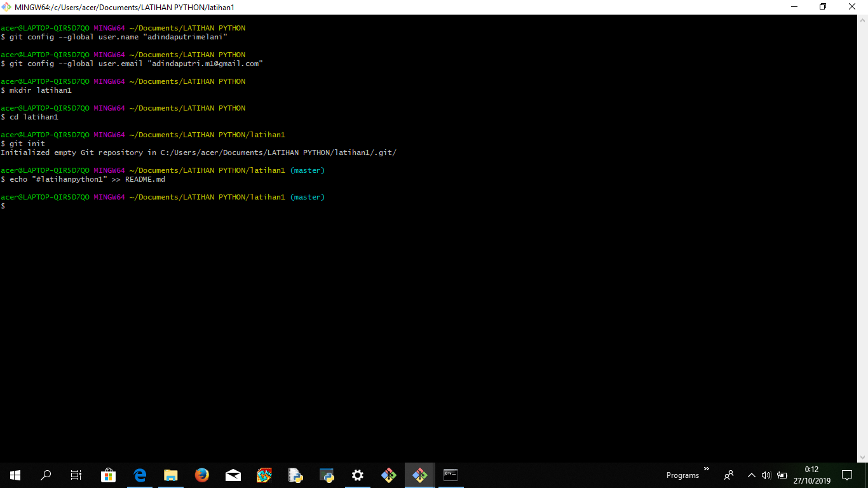
Task: Launch the Command Prompt from the taskbar
Action: [x=451, y=475]
